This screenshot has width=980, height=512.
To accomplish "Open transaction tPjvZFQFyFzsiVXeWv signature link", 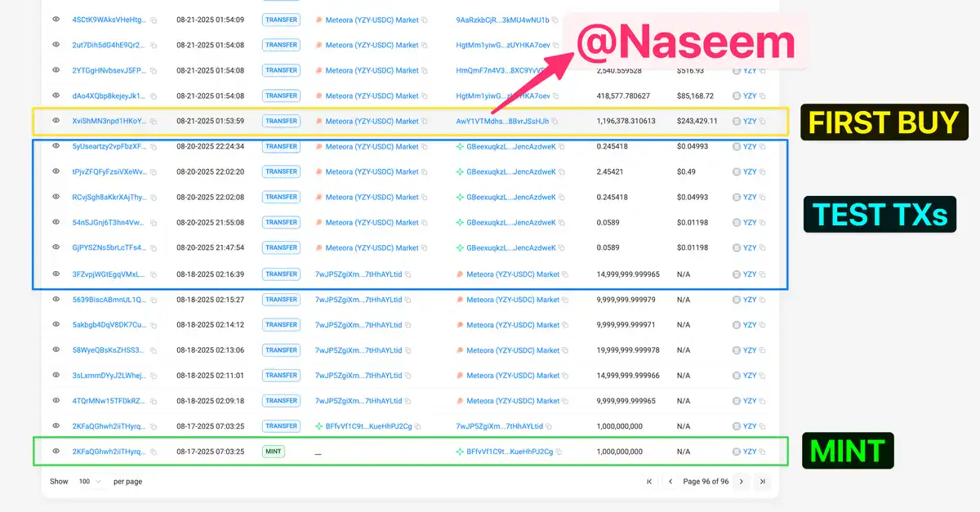I will click(x=109, y=172).
